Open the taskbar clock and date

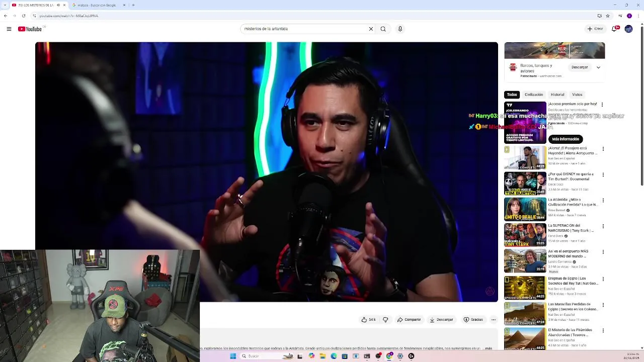(x=631, y=356)
